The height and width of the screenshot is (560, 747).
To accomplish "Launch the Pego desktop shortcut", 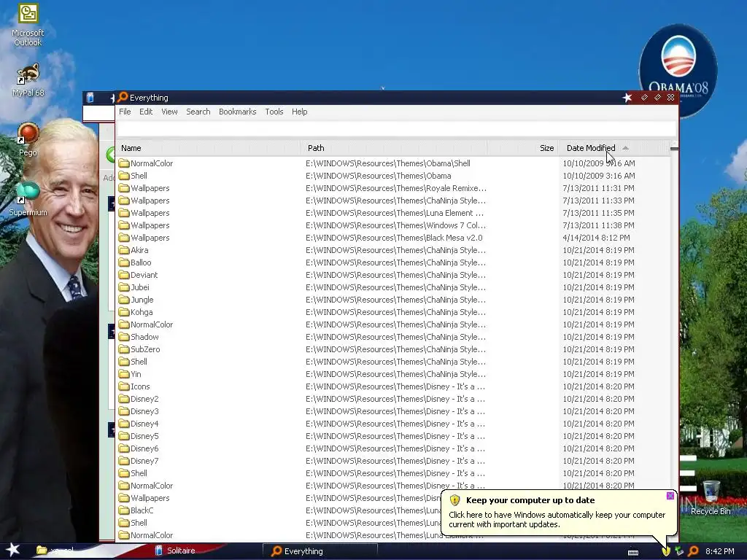I will [28, 139].
